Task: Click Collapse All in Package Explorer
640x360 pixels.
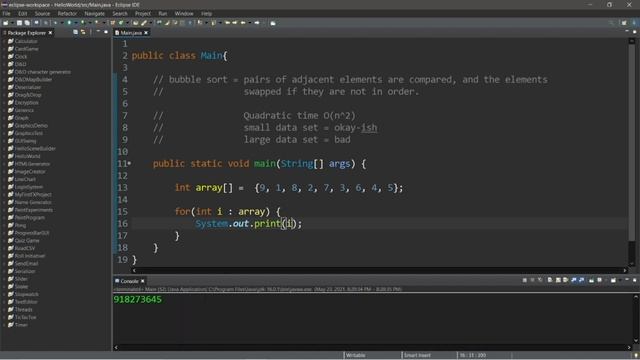Action: coord(75,32)
